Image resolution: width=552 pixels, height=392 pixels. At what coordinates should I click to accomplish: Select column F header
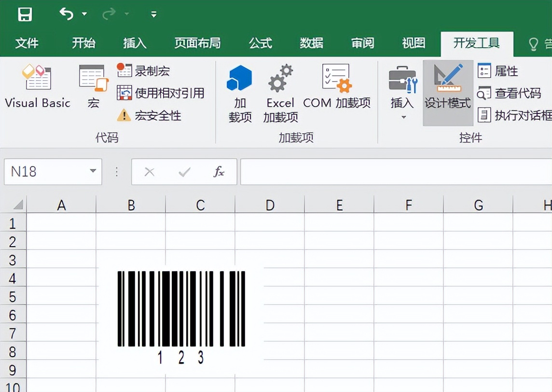click(x=408, y=205)
